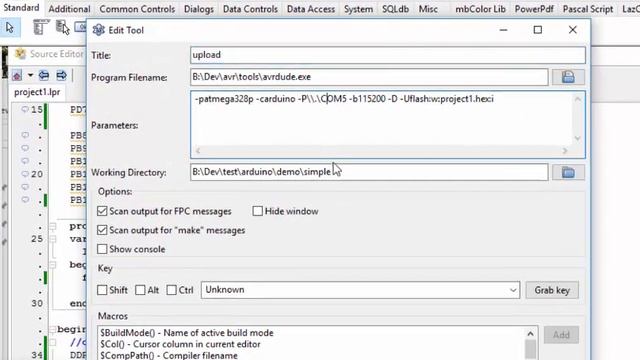Open the PowerPdf palette tab
The width and height of the screenshot is (640, 360).
tap(534, 9)
